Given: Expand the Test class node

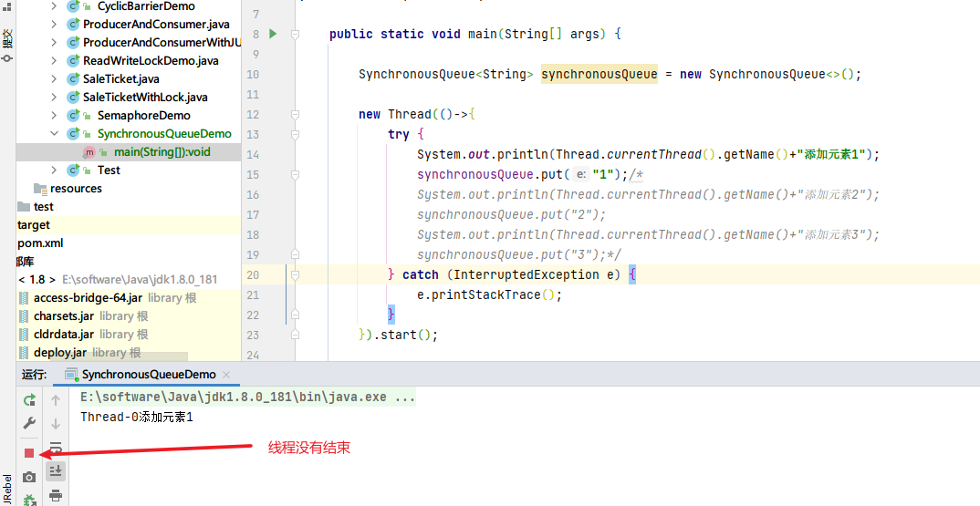Looking at the screenshot, I should (x=55, y=170).
